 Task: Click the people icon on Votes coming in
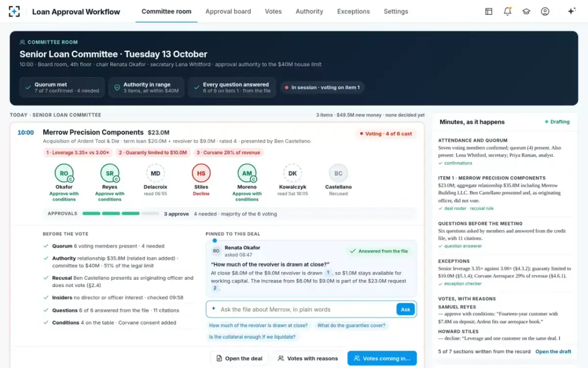357,358
